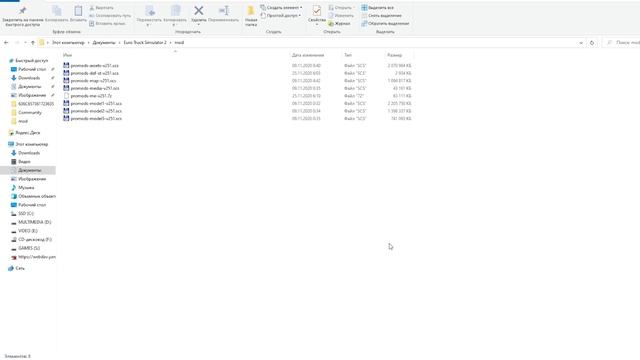The image size is (640, 360).
Task: Open Видео under Этот компьютер
Action: point(24,162)
